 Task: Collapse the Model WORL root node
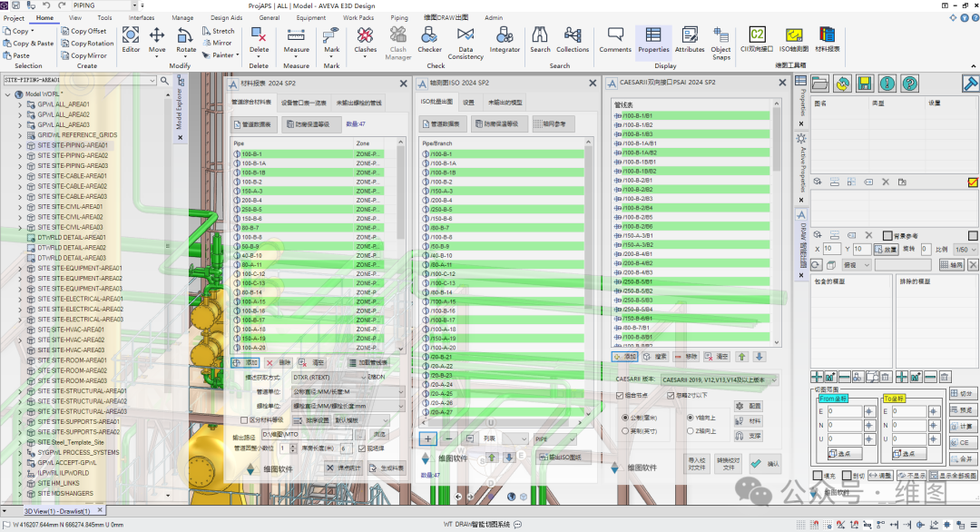tap(7, 94)
